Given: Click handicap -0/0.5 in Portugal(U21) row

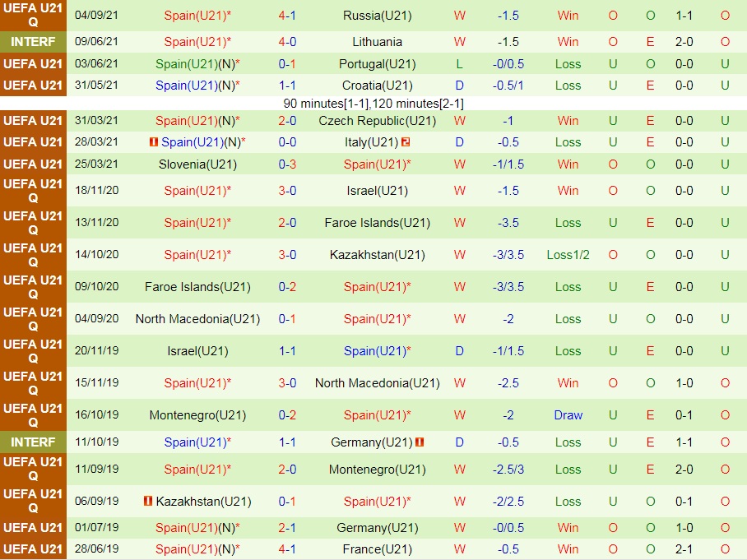Looking at the screenshot, I should [x=508, y=64].
